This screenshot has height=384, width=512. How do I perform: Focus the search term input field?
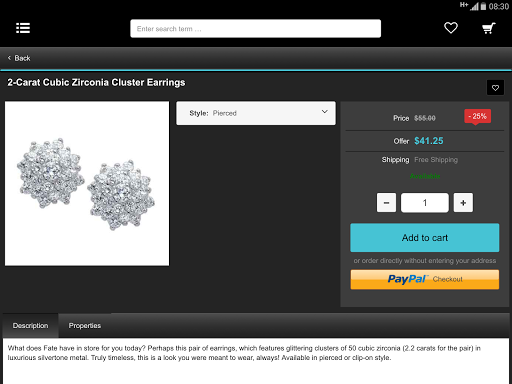click(255, 29)
